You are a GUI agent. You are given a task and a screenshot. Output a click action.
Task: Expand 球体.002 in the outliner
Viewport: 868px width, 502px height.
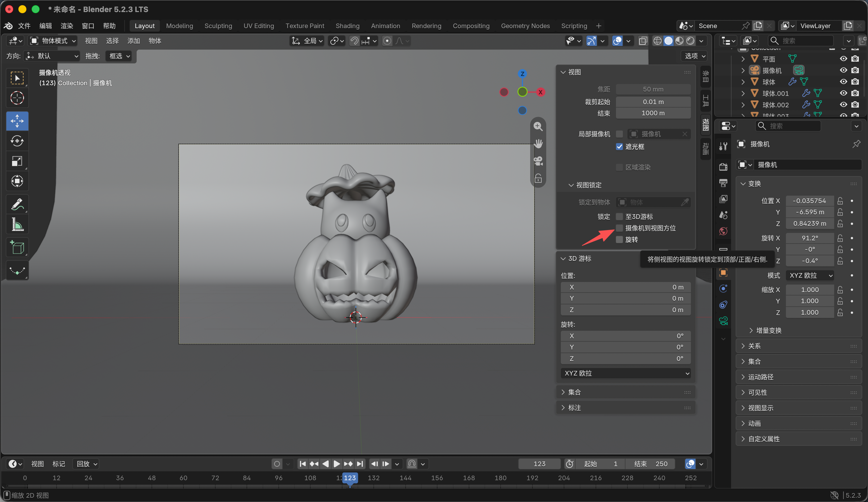[743, 105]
